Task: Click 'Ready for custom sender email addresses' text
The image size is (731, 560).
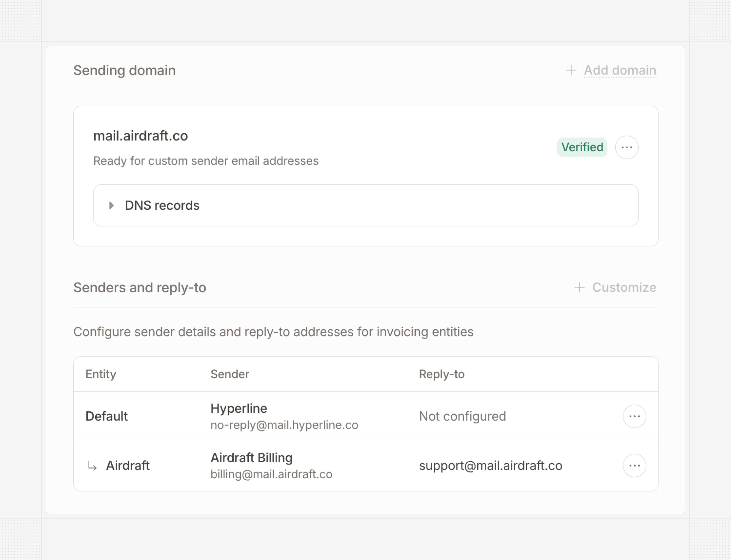Action: [205, 161]
